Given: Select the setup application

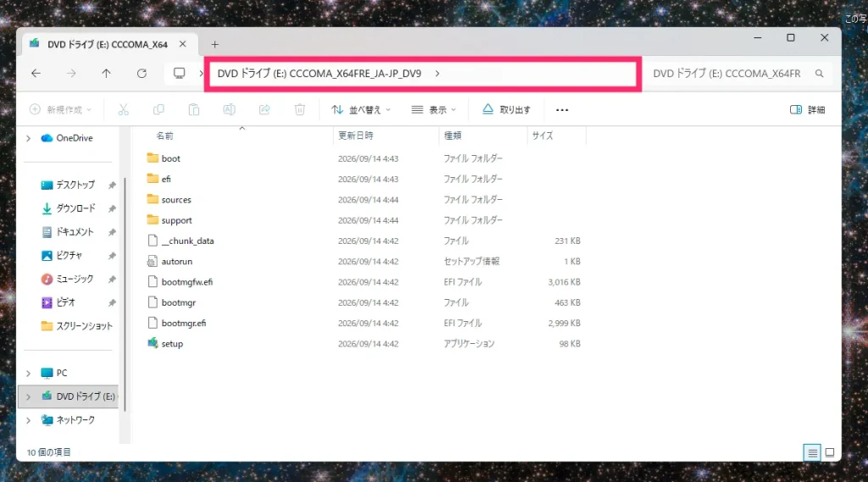Looking at the screenshot, I should click(x=172, y=344).
